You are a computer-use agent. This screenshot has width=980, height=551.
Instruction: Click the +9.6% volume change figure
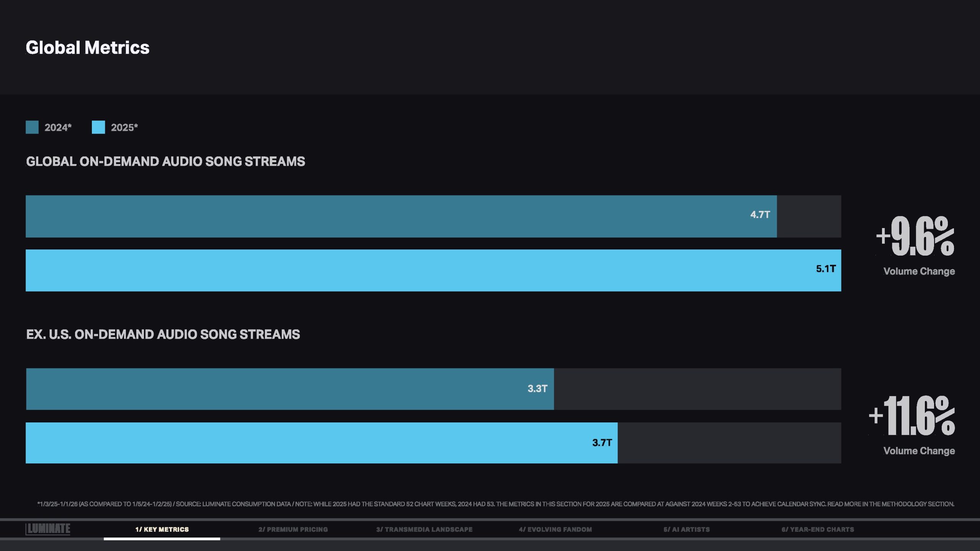(x=915, y=236)
